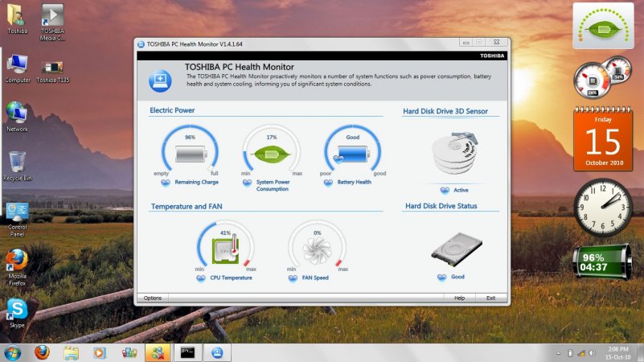Click the volume speaker icon in system tray
Viewport: 644px width, 362px height.
[592, 353]
